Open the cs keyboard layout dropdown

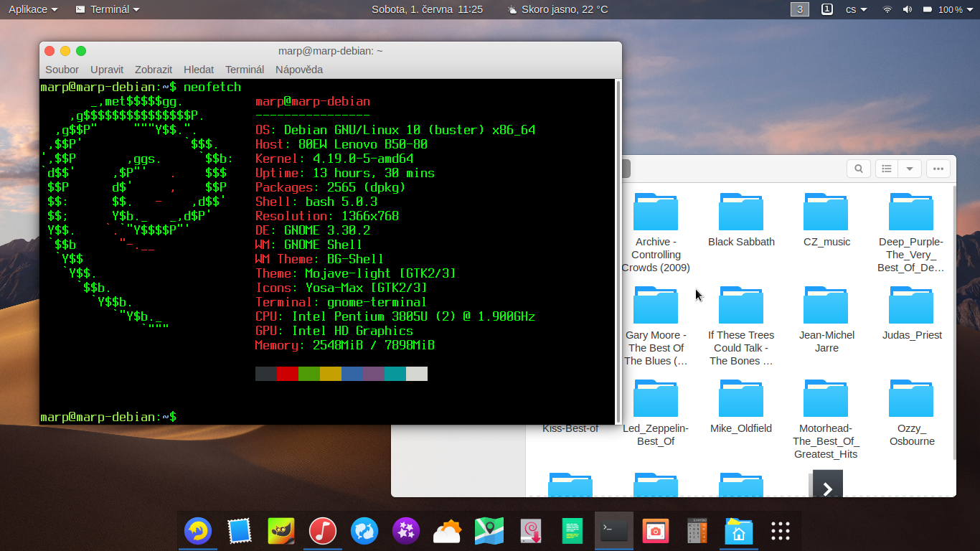[x=857, y=9]
